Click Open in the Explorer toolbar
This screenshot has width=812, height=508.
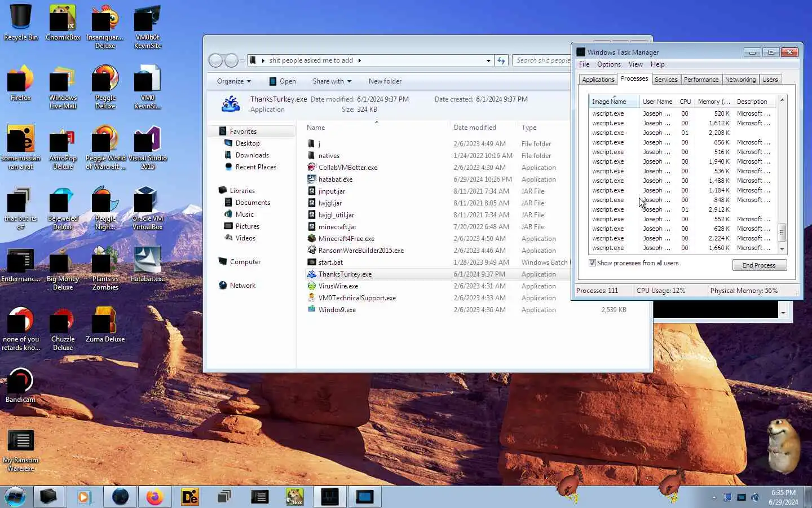tap(283, 81)
